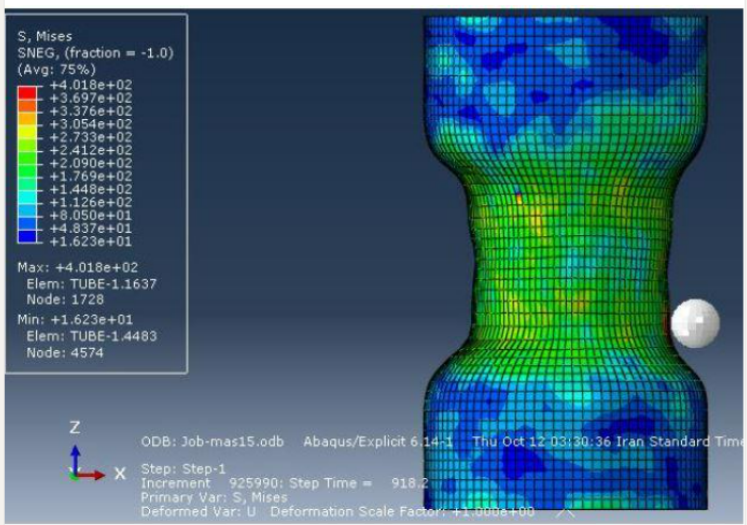
Task: Click the Z axis label of triad
Action: point(75,427)
